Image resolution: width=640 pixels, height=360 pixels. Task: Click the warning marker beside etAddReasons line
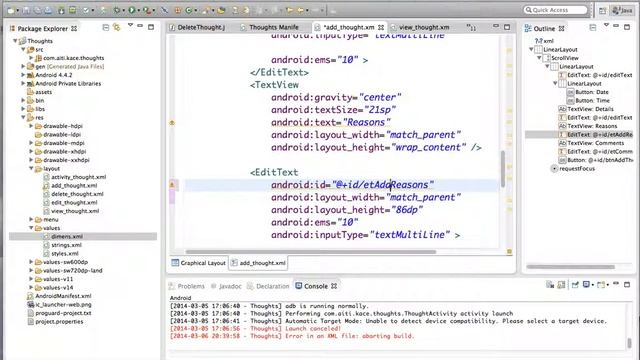click(x=172, y=184)
